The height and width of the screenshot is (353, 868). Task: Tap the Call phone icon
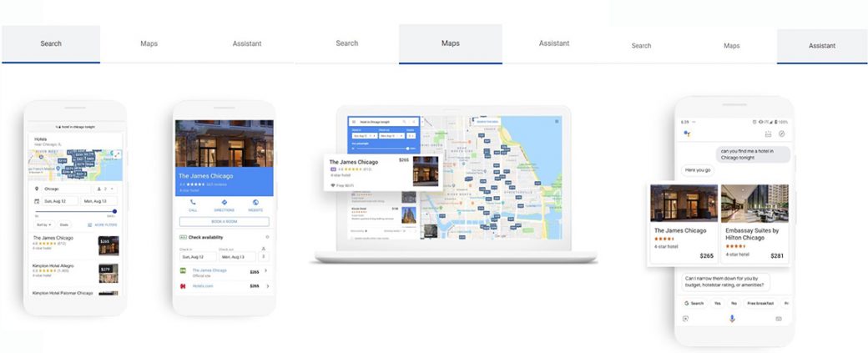(193, 203)
